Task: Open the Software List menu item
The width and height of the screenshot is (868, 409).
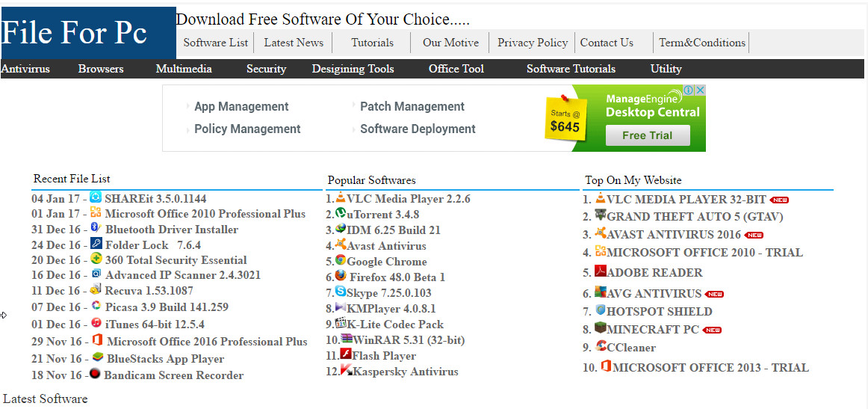Action: click(216, 43)
